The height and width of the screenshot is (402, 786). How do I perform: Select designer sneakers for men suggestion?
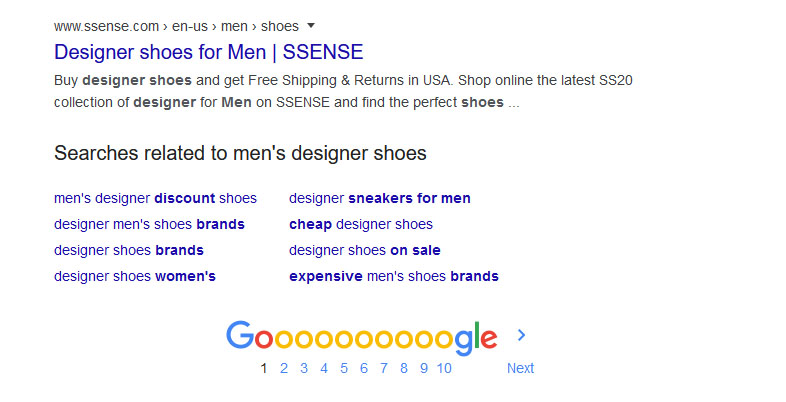(380, 198)
